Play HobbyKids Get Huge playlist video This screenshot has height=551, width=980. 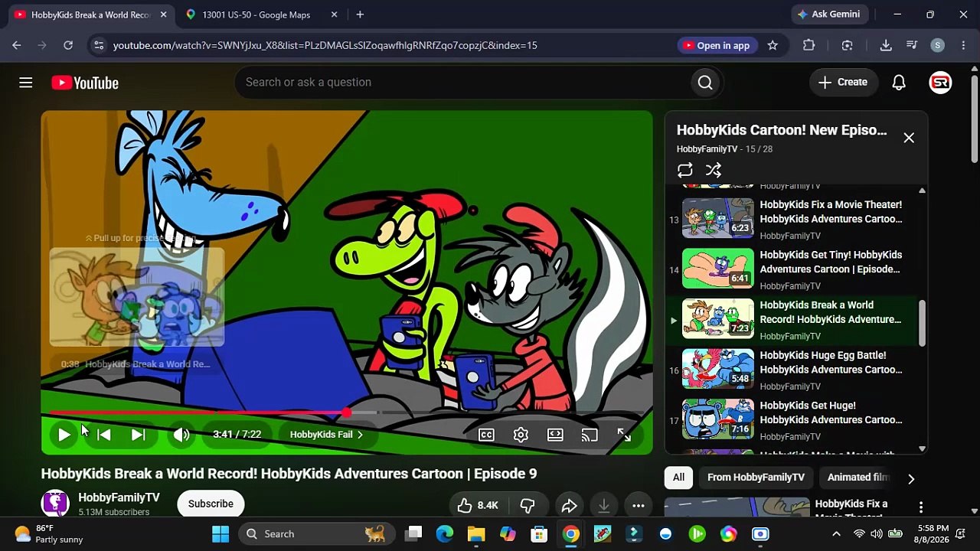tap(792, 421)
